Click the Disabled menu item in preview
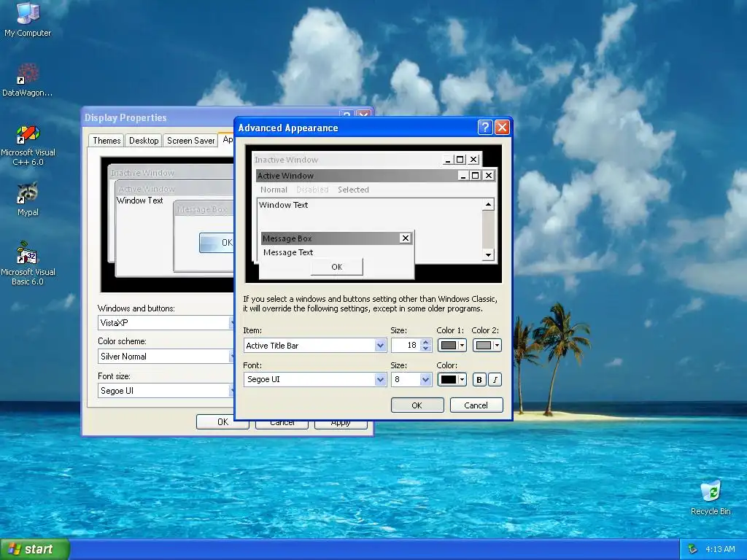Image resolution: width=747 pixels, height=560 pixels. (312, 190)
